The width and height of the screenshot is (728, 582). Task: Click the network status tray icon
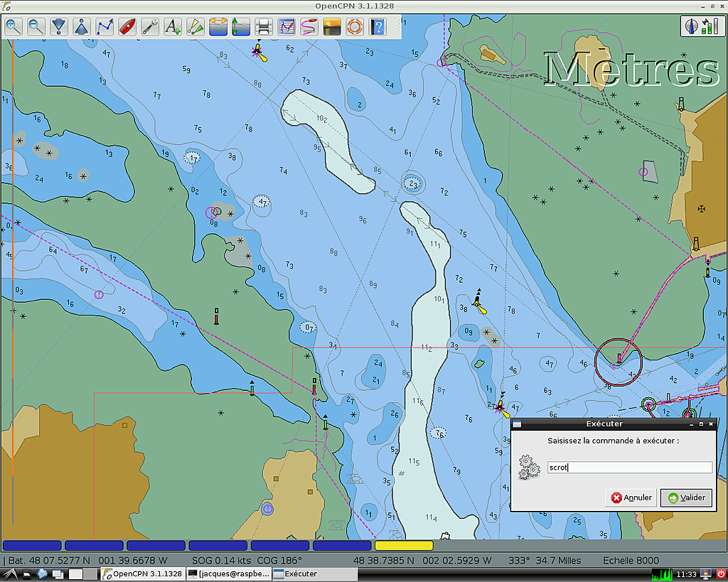click(x=706, y=575)
